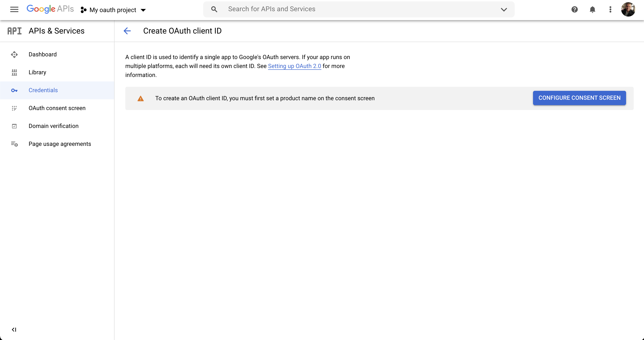The width and height of the screenshot is (644, 340).
Task: Open the OAuth consent screen menu item
Action: (x=57, y=108)
